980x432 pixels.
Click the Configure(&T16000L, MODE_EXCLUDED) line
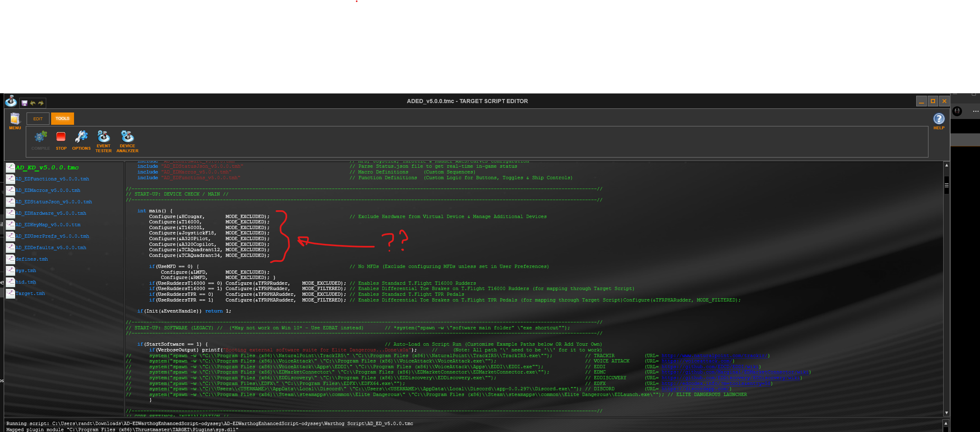click(209, 227)
